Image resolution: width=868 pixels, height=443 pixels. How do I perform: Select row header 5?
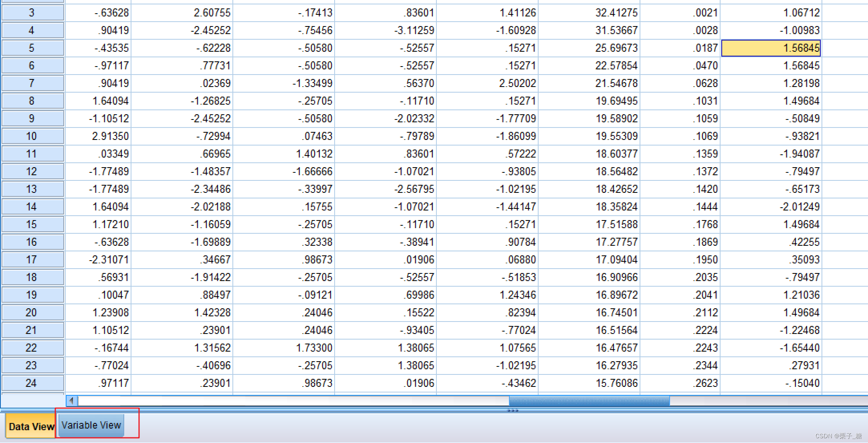tap(32, 48)
